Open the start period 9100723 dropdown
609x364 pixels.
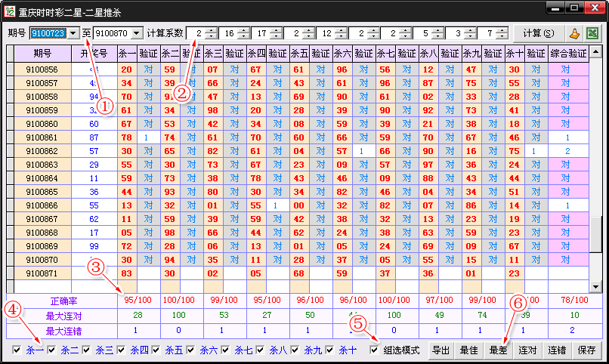pyautogui.click(x=73, y=33)
